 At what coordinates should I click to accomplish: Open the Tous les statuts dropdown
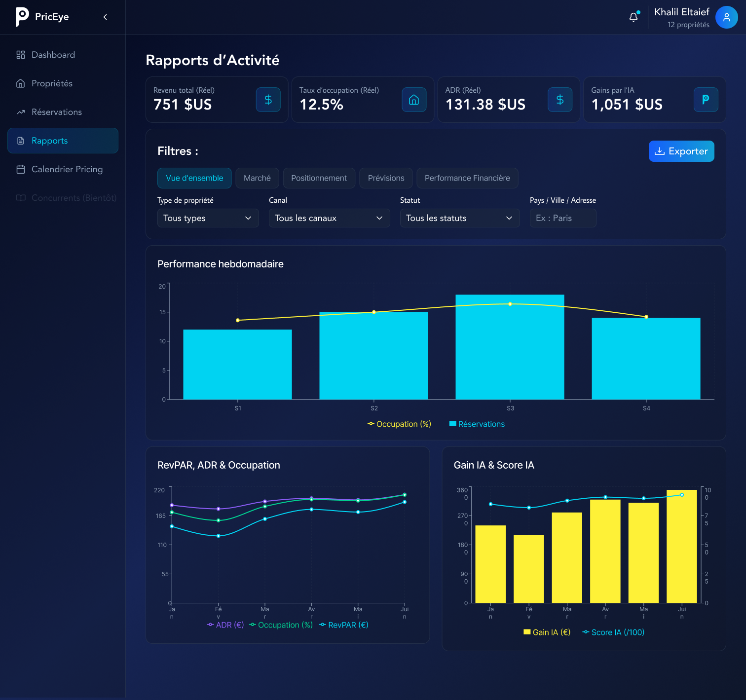(459, 218)
